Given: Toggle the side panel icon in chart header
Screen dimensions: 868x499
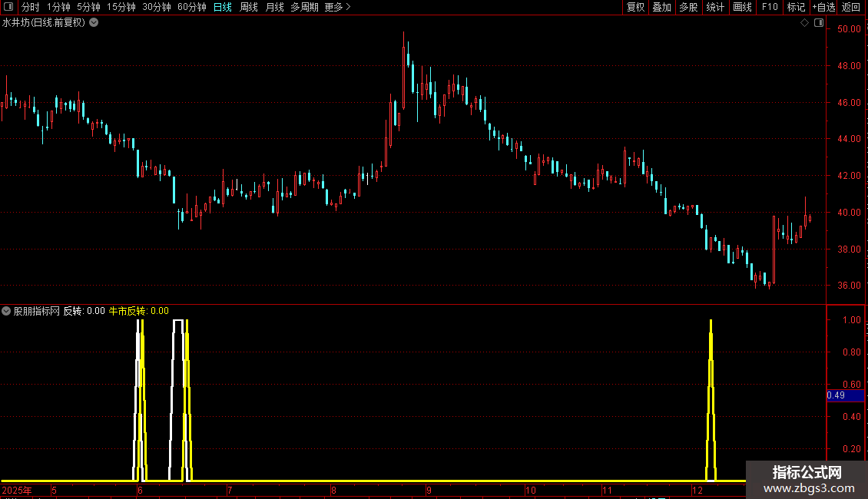Looking at the screenshot, I should 819,23.
